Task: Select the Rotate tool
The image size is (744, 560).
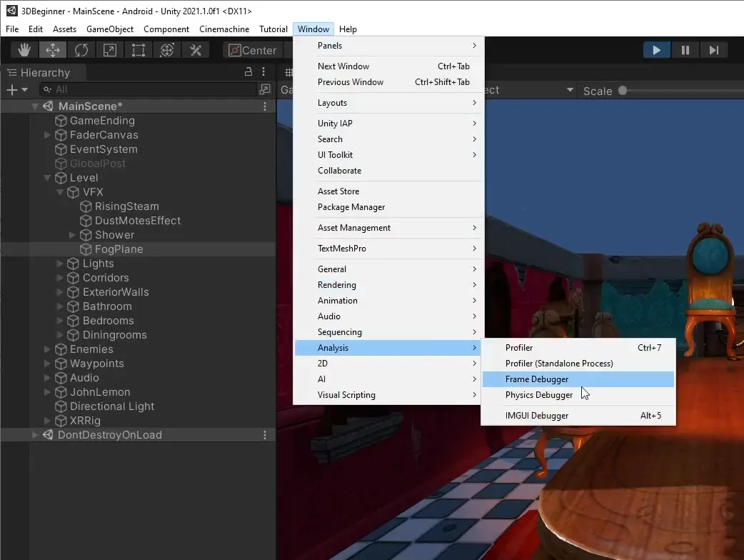Action: 81,50
